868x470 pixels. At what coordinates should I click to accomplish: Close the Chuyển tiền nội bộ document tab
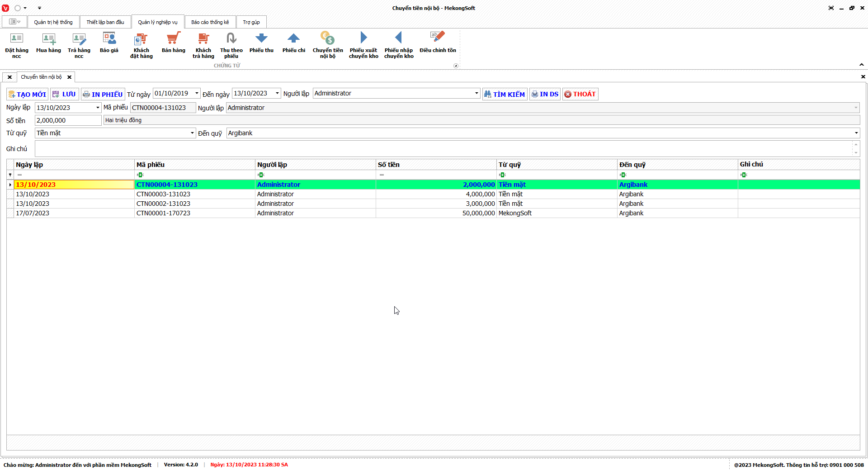tap(70, 77)
